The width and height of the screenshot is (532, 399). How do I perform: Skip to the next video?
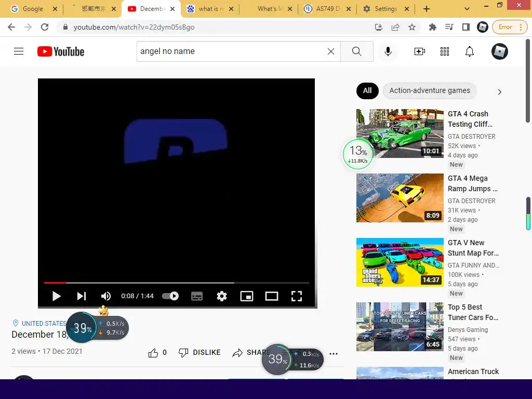pos(82,296)
